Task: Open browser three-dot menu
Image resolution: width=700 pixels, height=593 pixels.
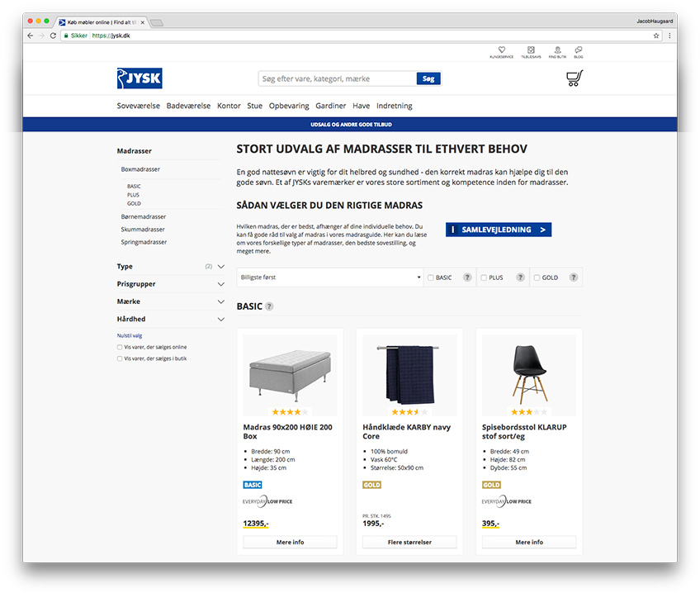Action: click(669, 36)
